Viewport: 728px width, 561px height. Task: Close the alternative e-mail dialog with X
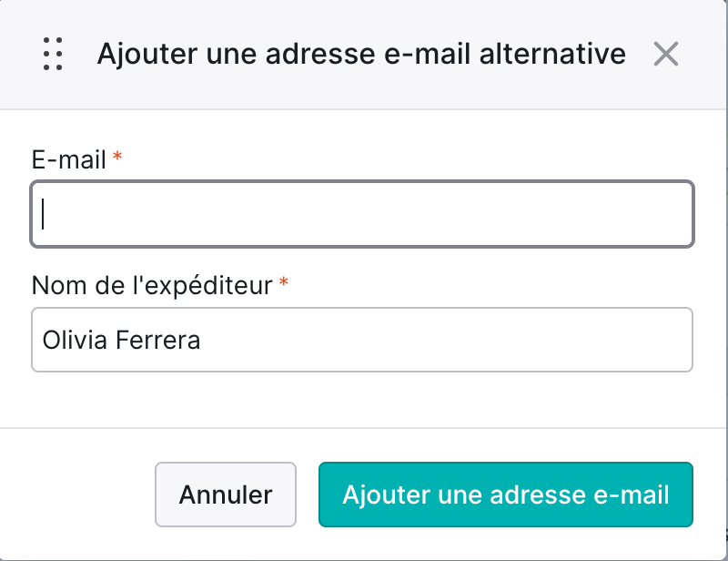[666, 54]
